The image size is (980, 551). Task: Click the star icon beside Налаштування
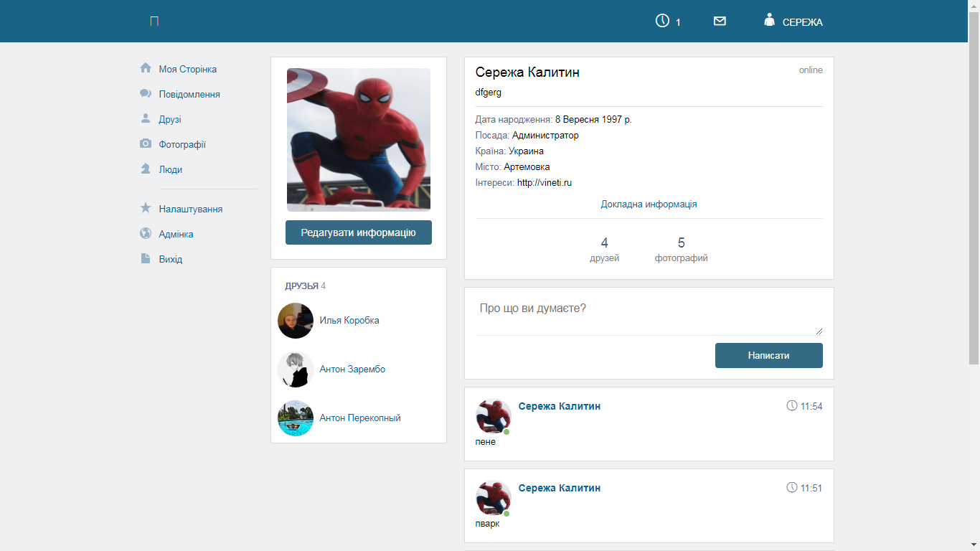point(146,208)
